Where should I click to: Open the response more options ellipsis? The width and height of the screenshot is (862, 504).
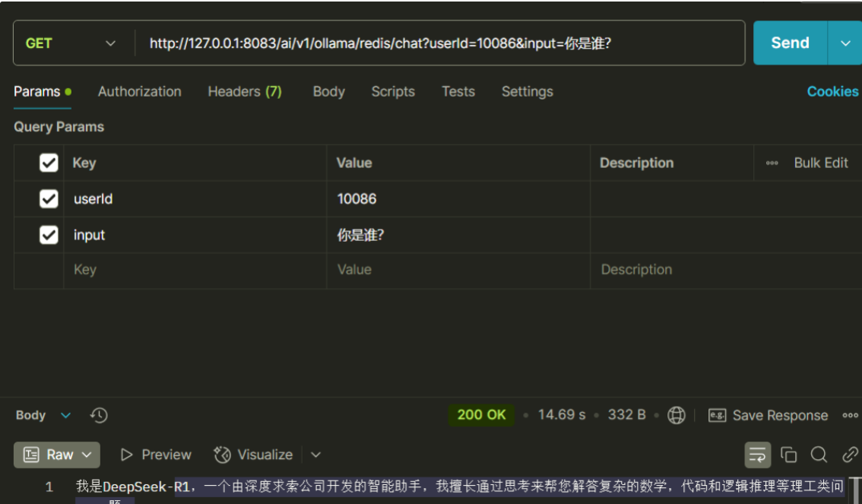coord(850,415)
